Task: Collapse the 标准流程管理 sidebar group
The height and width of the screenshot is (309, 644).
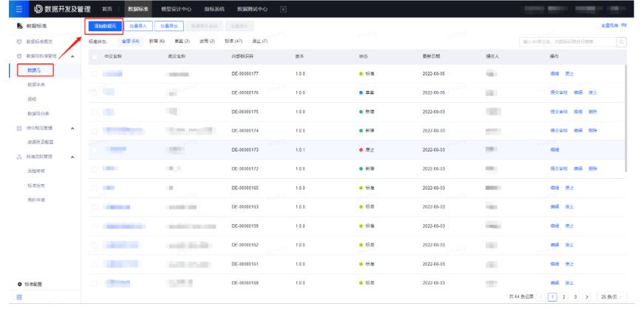Action: point(72,157)
